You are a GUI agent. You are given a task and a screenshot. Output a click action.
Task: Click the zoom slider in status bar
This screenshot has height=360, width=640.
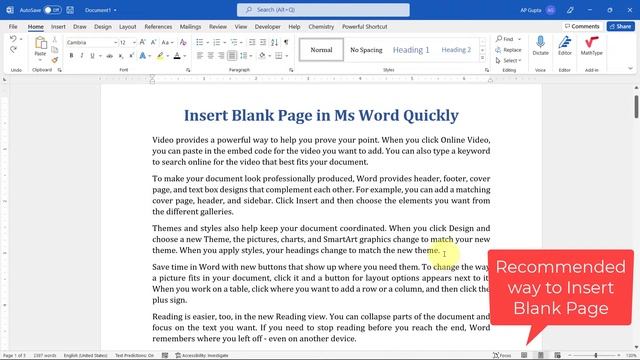point(596,356)
